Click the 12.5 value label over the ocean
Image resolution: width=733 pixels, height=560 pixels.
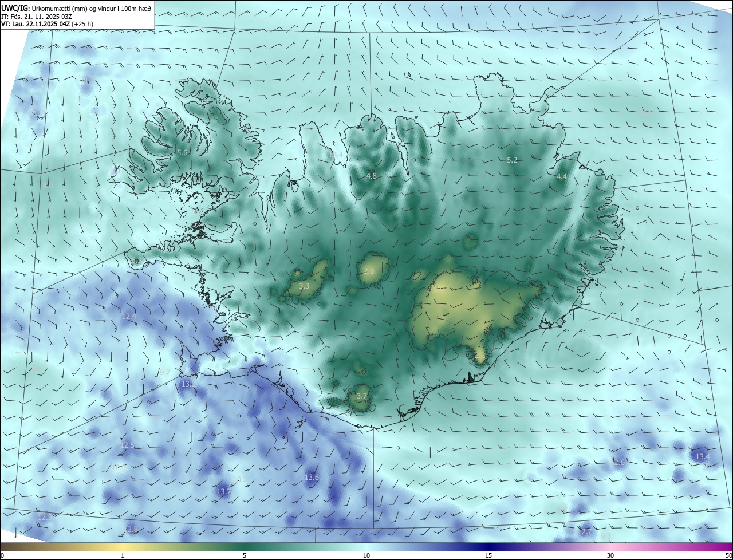click(x=127, y=445)
